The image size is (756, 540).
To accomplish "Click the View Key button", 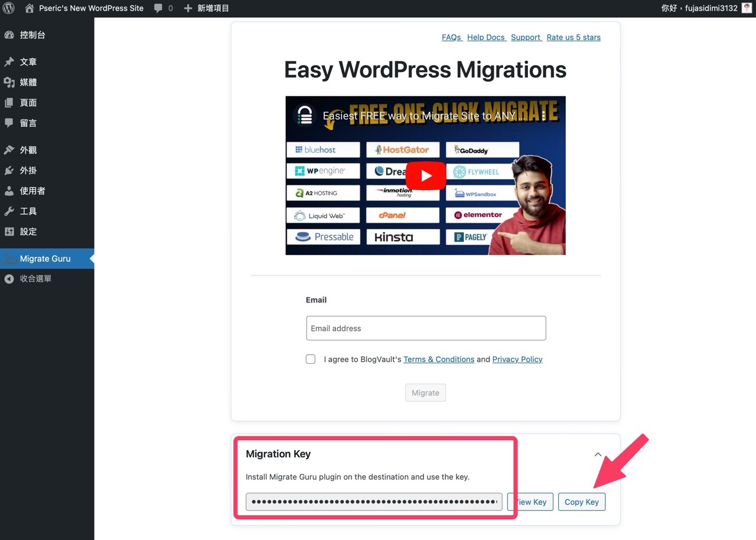I will [530, 502].
